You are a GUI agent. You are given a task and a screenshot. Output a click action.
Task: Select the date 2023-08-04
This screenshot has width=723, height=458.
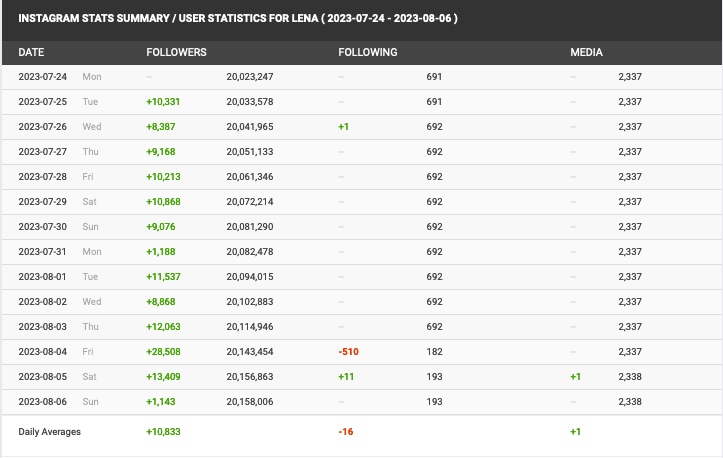click(x=42, y=351)
